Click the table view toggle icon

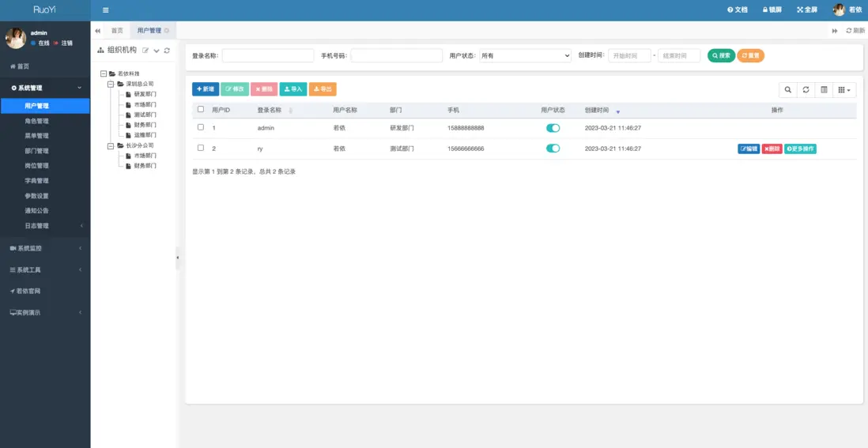coord(824,89)
